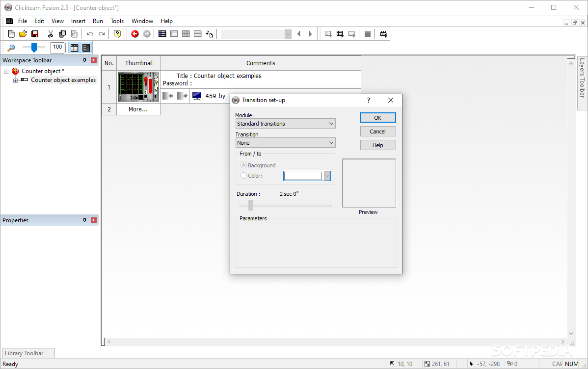Open the frame selector combo box in toolbar
This screenshot has width=588, height=369.
pyautogui.click(x=256, y=34)
